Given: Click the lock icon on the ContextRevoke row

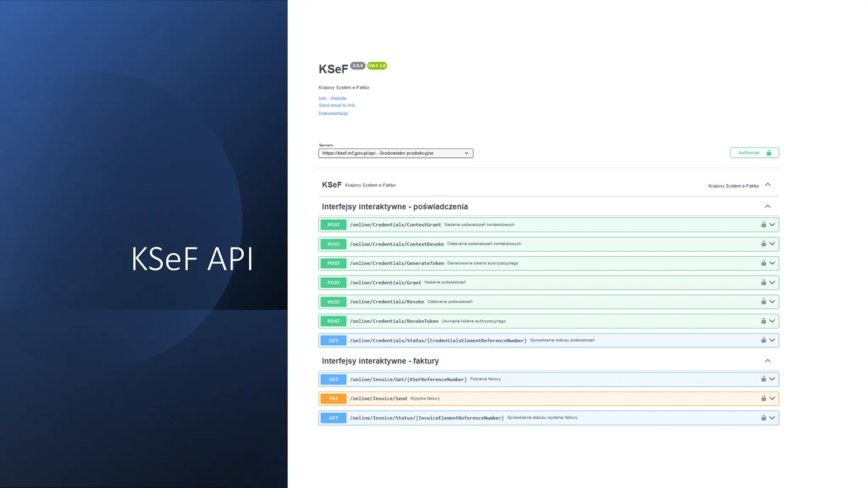Looking at the screenshot, I should [763, 244].
